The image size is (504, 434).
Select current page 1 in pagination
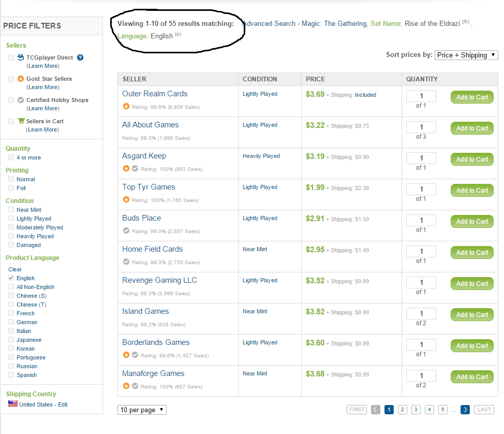(389, 410)
